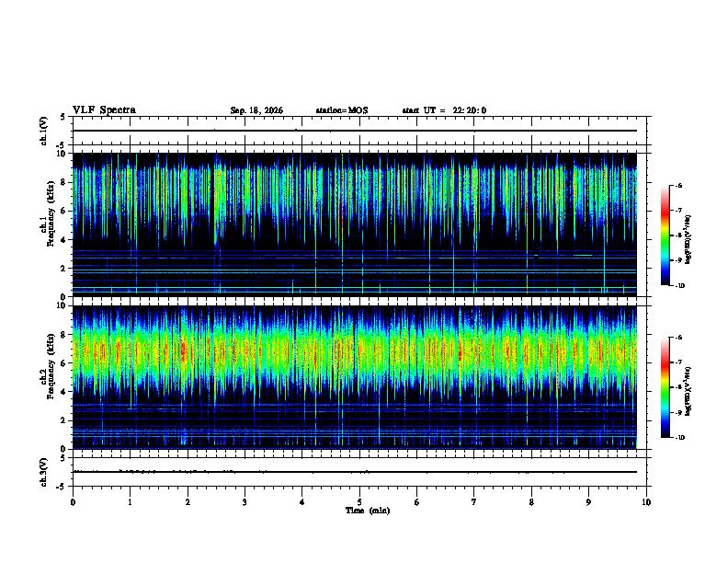Screen dimensions: 728x563
Task: Click the VLF Spectra title text
Action: pos(104,110)
